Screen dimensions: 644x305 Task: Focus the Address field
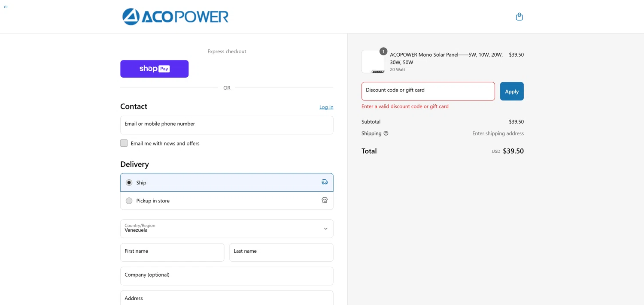point(227,298)
